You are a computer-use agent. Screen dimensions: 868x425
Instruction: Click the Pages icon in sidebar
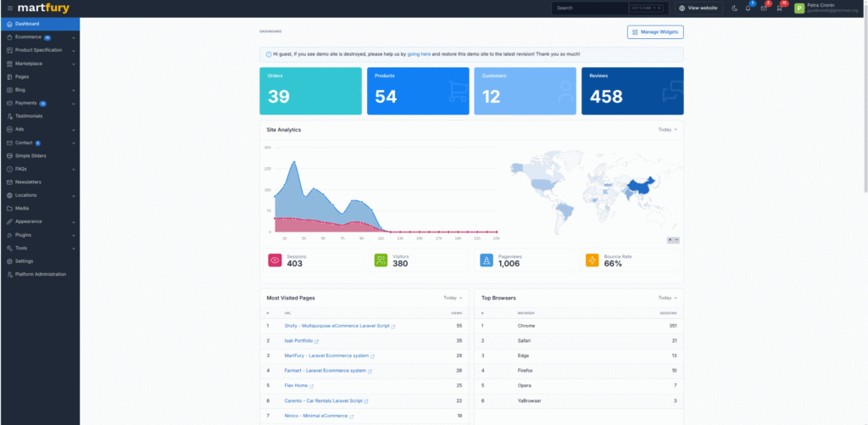(x=9, y=76)
